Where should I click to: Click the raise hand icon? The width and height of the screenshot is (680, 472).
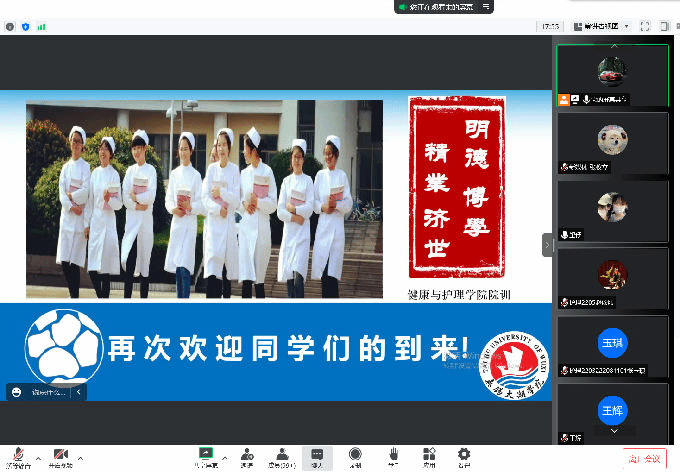393,455
